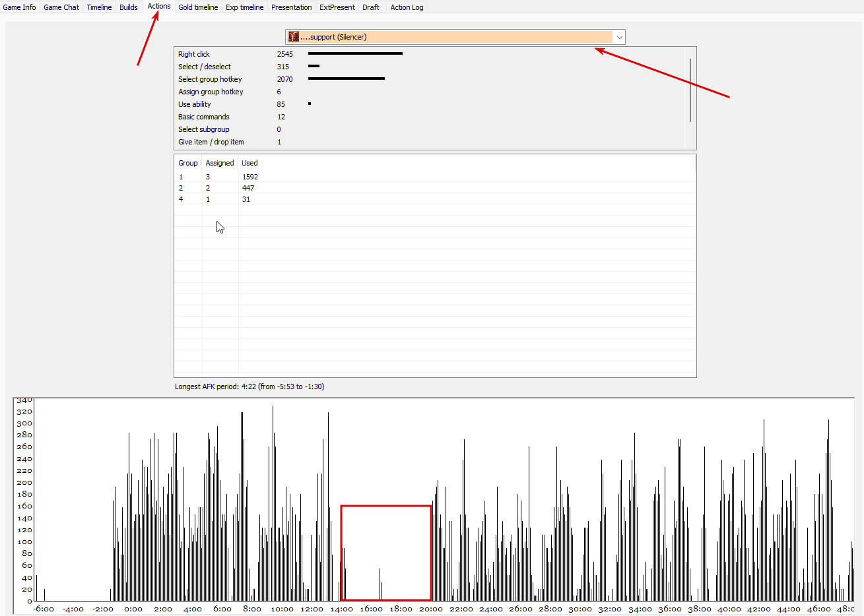Click the action list vertical scrollbar

(690, 90)
